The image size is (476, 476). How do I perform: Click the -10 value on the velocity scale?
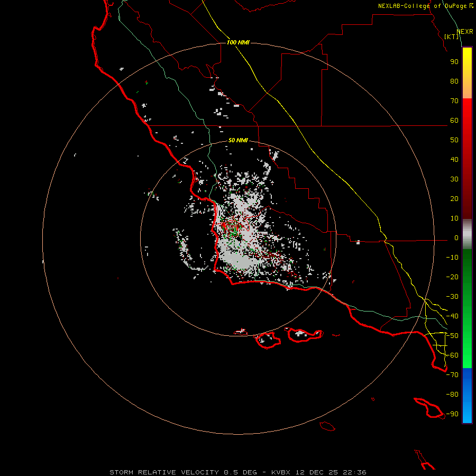pos(452,258)
